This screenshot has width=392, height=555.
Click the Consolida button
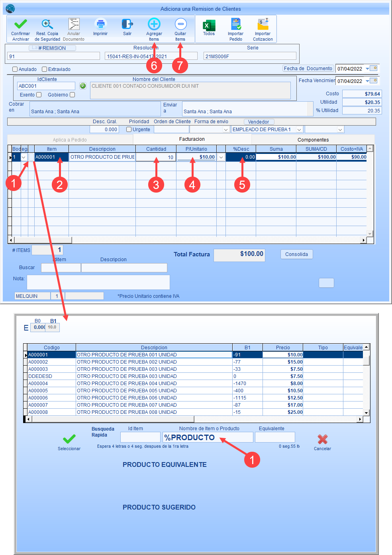click(297, 254)
